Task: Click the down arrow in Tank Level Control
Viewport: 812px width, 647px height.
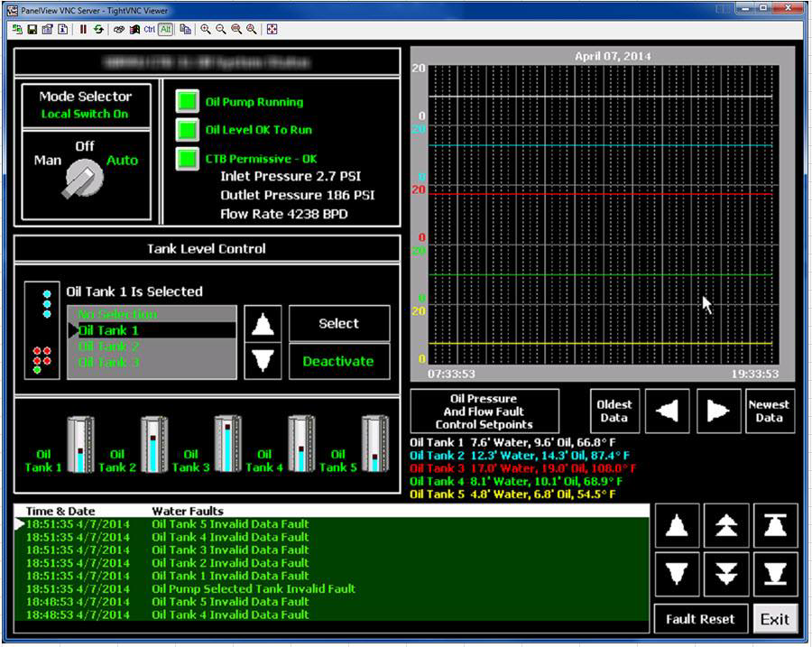Action: click(x=262, y=359)
